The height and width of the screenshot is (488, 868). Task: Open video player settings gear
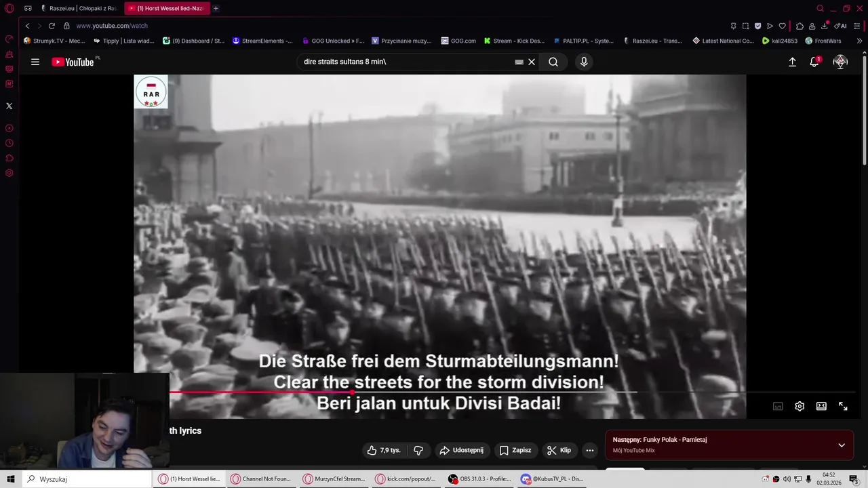pyautogui.click(x=800, y=406)
